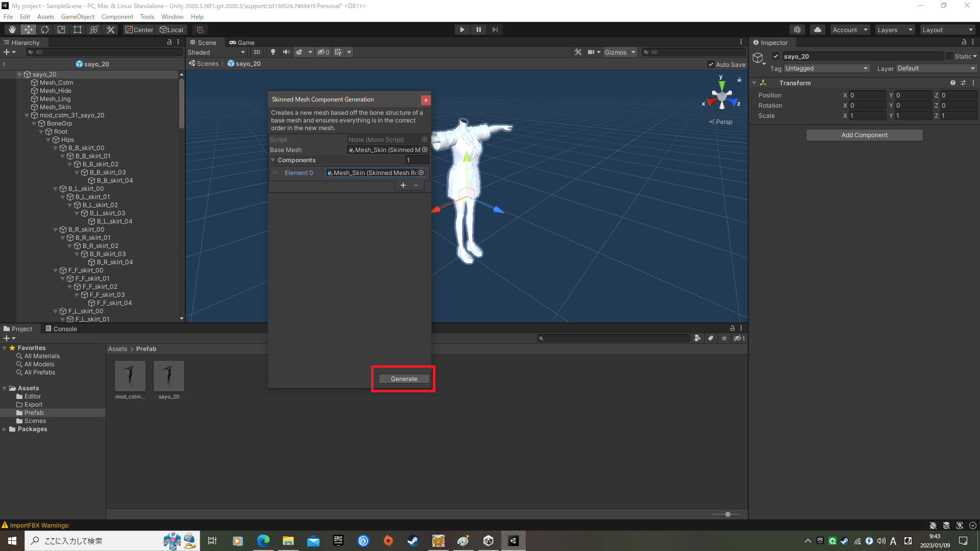This screenshot has width=980, height=551.
Task: Select the Rect Transform tool
Action: [78, 30]
